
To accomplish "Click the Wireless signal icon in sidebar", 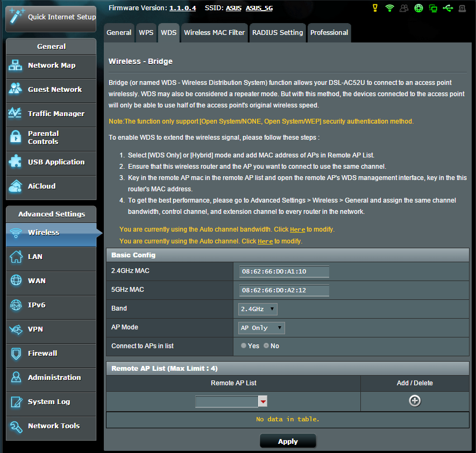I will [x=16, y=233].
